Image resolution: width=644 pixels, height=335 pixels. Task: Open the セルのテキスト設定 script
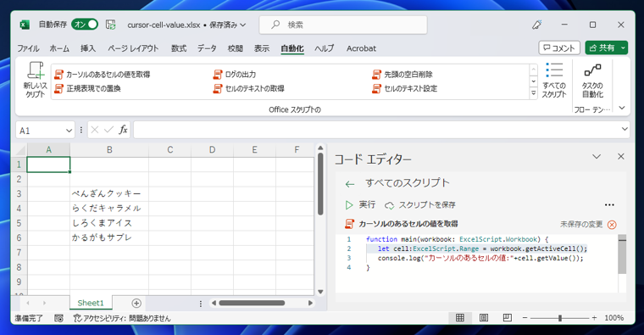(x=405, y=88)
